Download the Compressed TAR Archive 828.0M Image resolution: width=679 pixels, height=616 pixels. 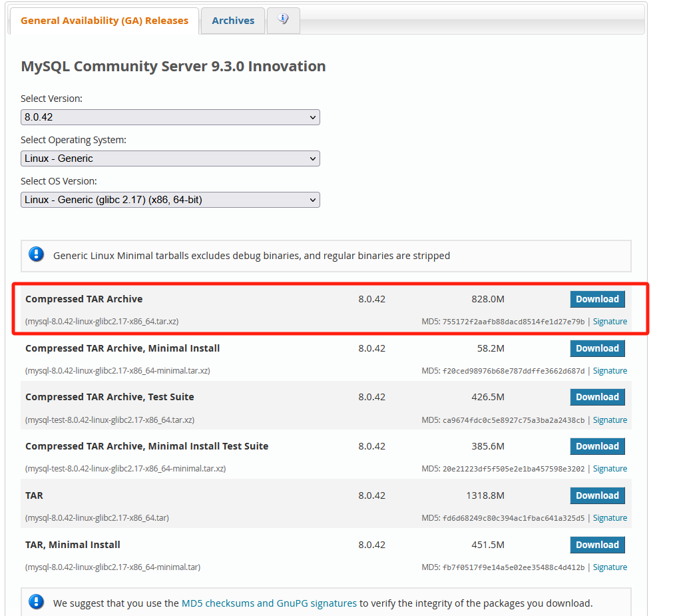pyautogui.click(x=597, y=299)
